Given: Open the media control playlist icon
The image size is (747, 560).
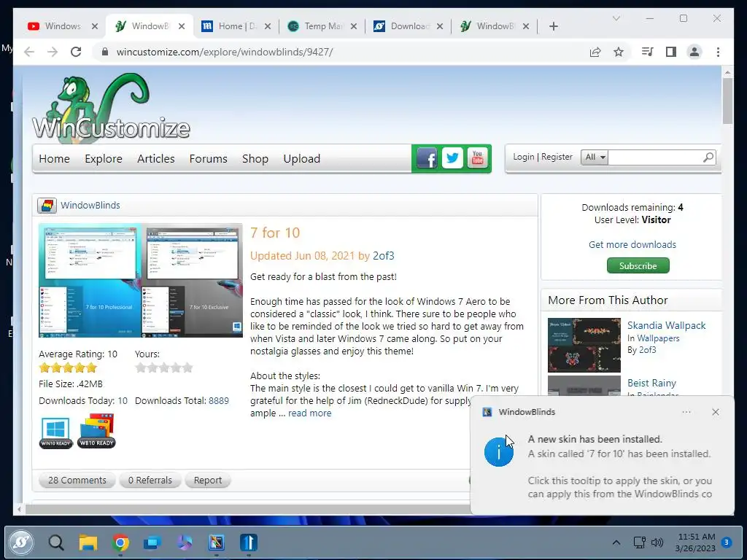Looking at the screenshot, I should [x=648, y=52].
